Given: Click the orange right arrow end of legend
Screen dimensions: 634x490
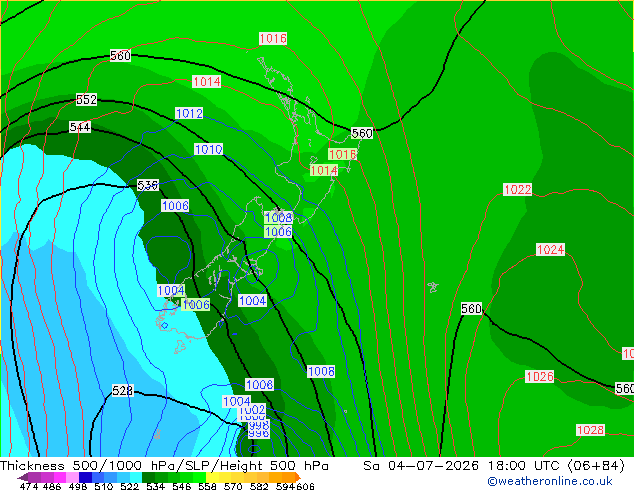Looking at the screenshot, I should 298,477.
